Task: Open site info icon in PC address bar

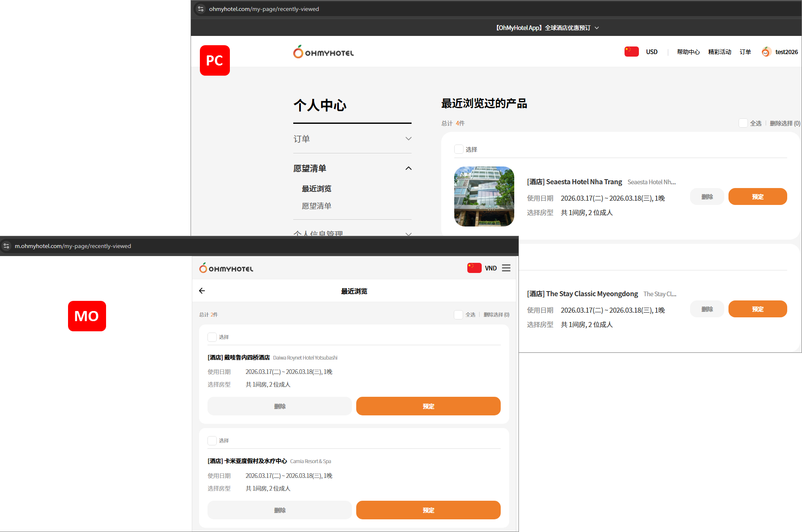Action: 201,9
